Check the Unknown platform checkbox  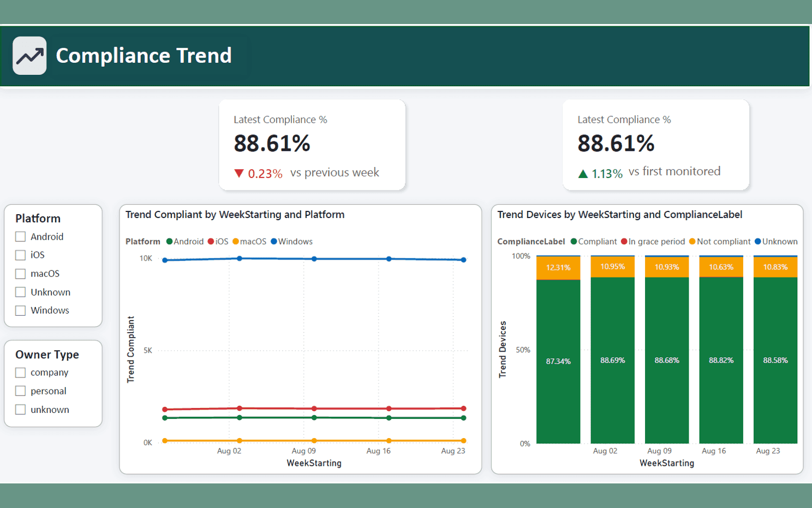coord(21,292)
